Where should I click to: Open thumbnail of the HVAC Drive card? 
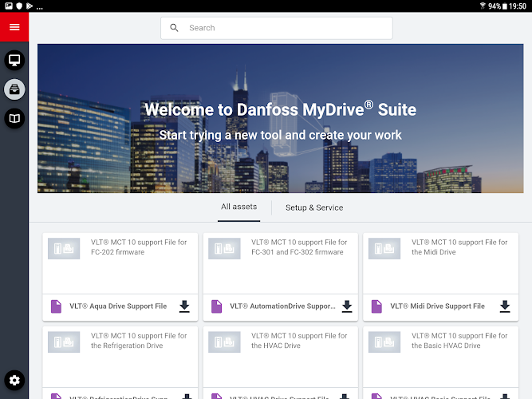click(x=224, y=342)
